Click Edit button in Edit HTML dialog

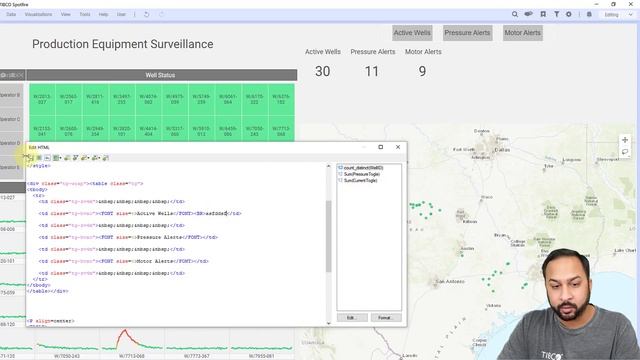point(352,318)
